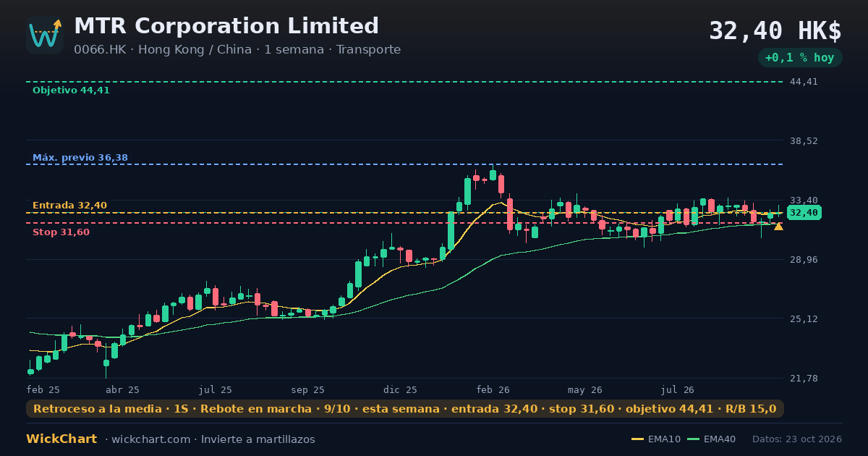The width and height of the screenshot is (868, 456).
Task: Click the jul 25 date label
Action: pyautogui.click(x=216, y=389)
